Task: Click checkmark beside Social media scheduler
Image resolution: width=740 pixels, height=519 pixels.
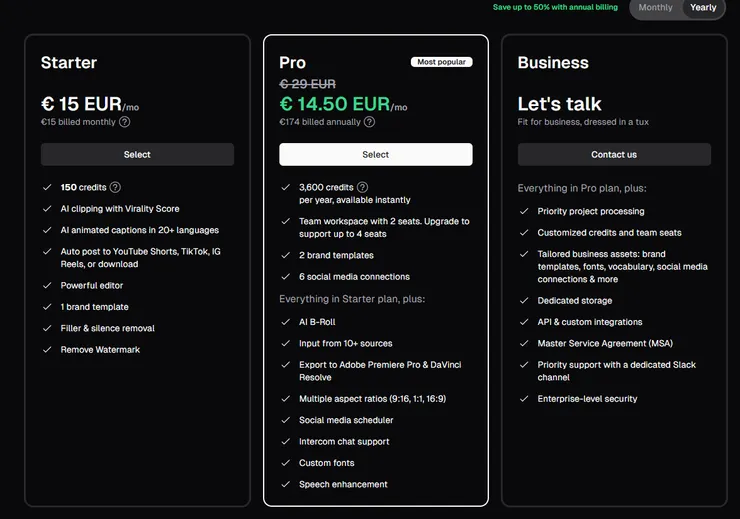Action: point(285,420)
